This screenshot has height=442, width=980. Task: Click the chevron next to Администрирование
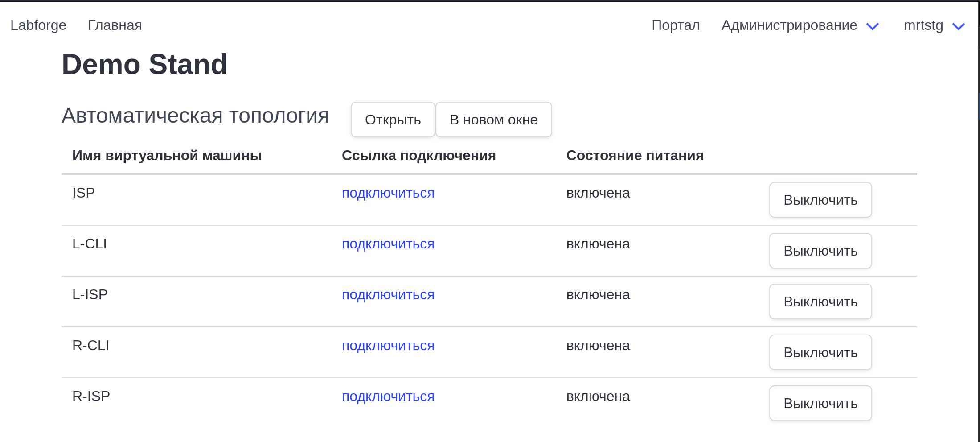872,26
